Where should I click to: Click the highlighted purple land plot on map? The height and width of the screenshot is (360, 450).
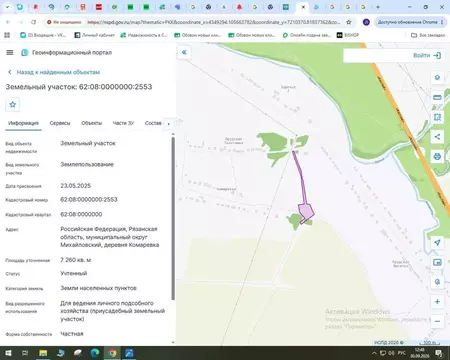tap(306, 212)
